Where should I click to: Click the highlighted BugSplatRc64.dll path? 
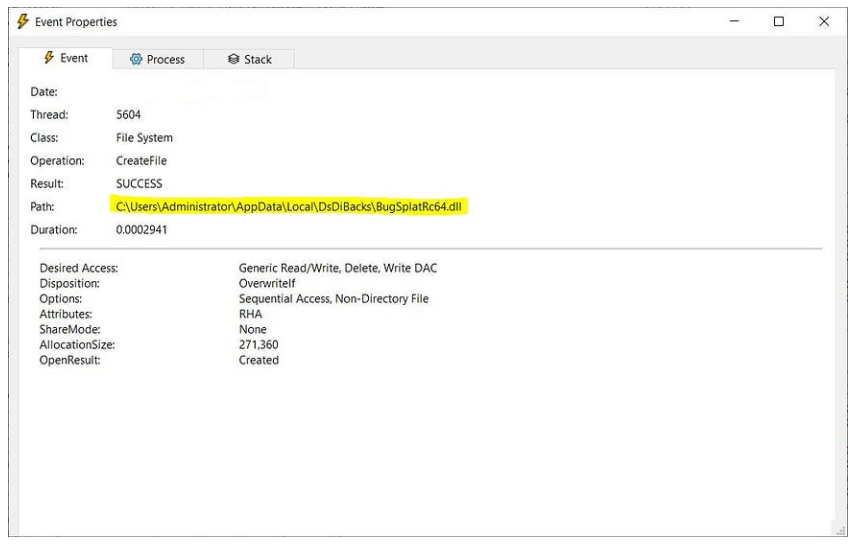pos(292,207)
